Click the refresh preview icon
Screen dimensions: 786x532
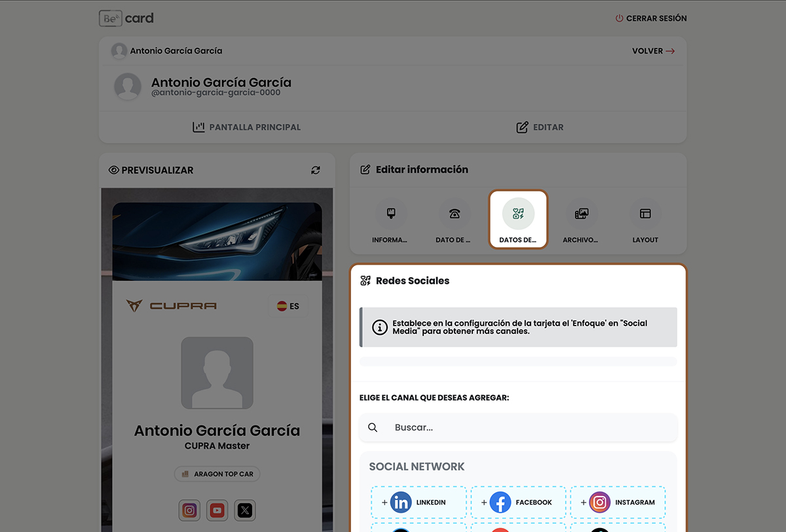[316, 170]
